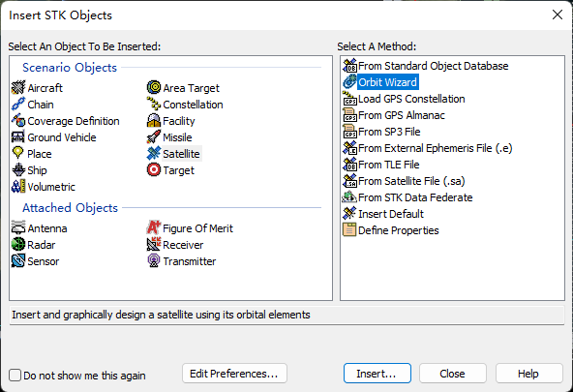Screen dimensions: 573x392
Task: Pick the Sensor icon
Action: pyautogui.click(x=17, y=260)
